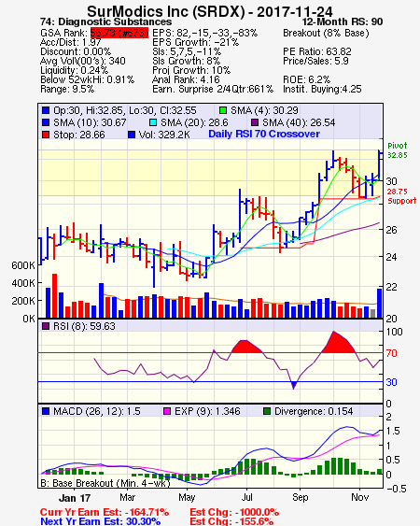Click the Nov x-axis label
The image size is (420, 526).
coord(360,497)
